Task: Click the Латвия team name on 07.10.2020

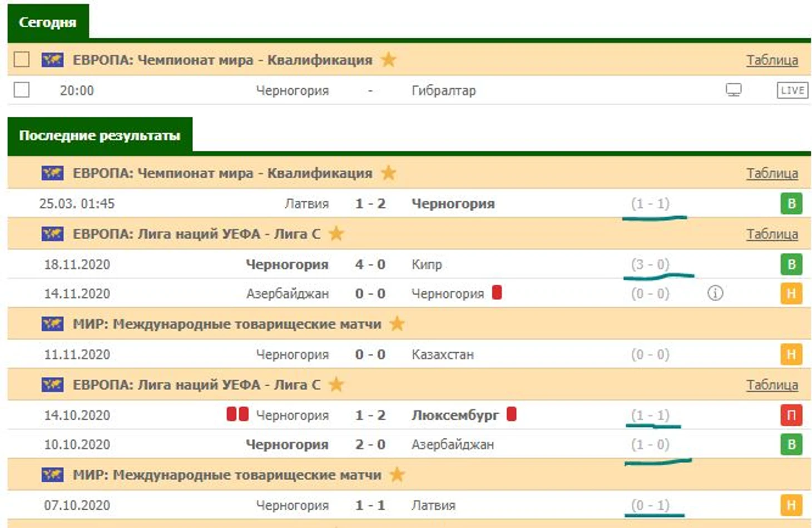Action: (x=433, y=505)
